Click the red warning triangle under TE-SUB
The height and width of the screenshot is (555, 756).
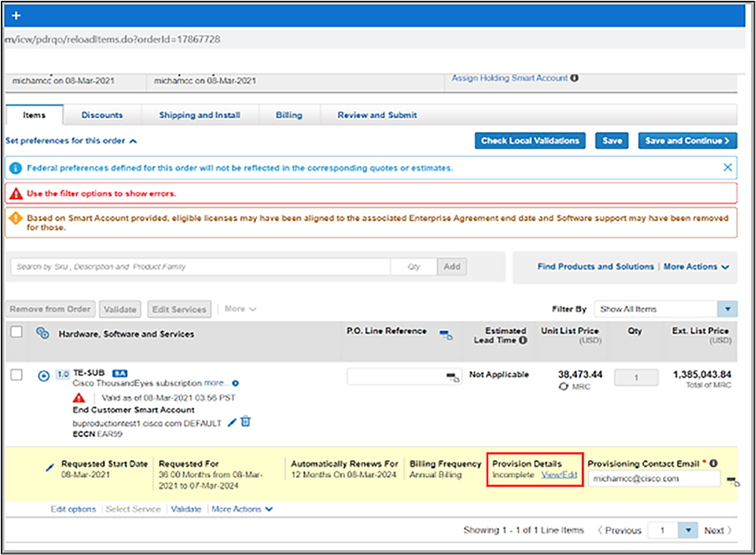79,398
